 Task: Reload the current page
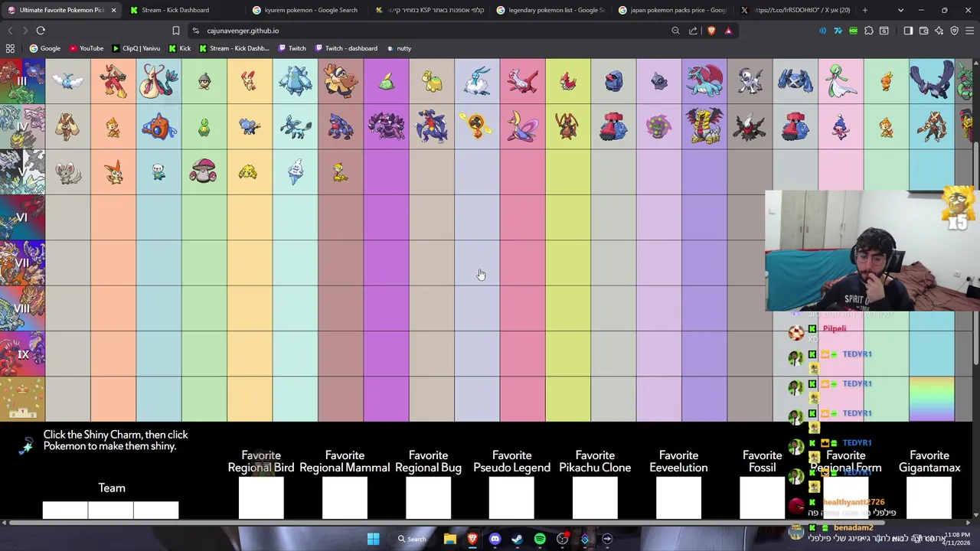pyautogui.click(x=41, y=31)
